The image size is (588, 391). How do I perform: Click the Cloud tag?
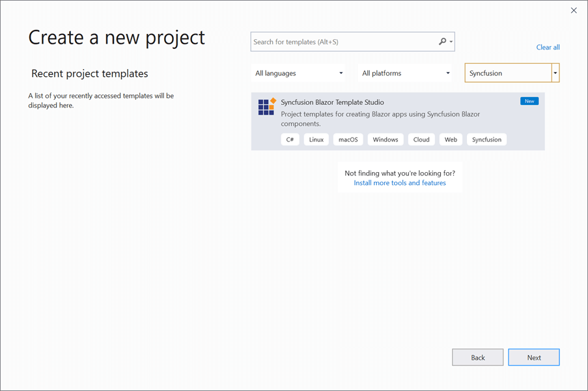(421, 139)
